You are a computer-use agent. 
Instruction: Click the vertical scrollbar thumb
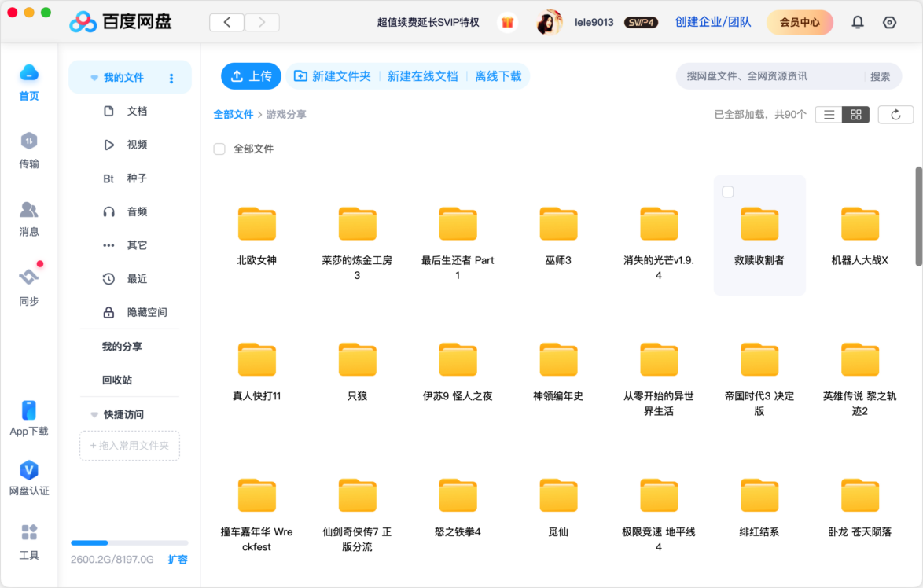[x=918, y=217]
